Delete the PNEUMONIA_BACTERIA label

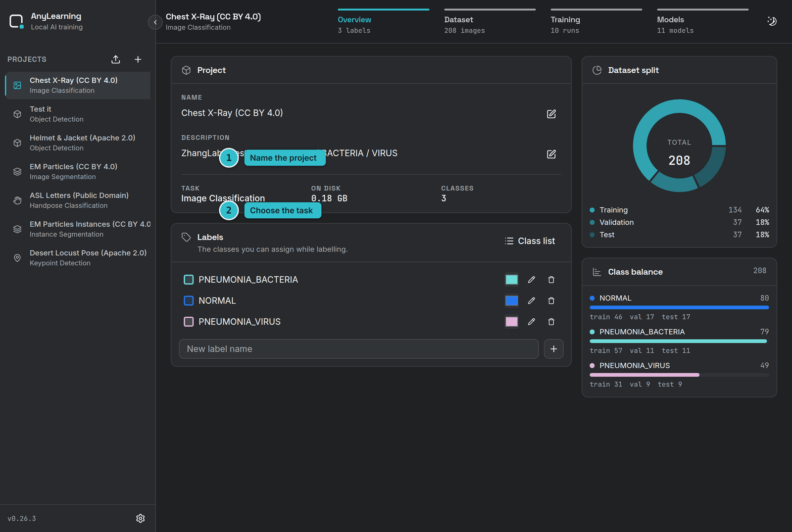pos(551,280)
